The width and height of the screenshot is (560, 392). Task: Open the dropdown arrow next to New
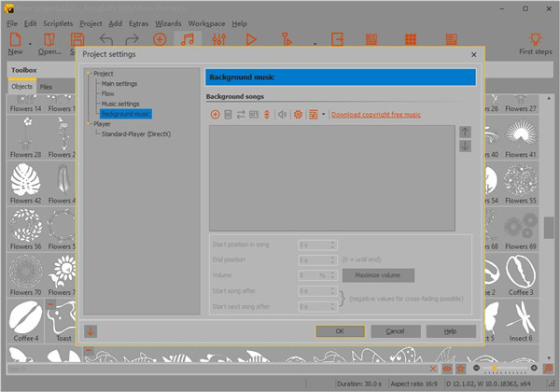point(30,44)
